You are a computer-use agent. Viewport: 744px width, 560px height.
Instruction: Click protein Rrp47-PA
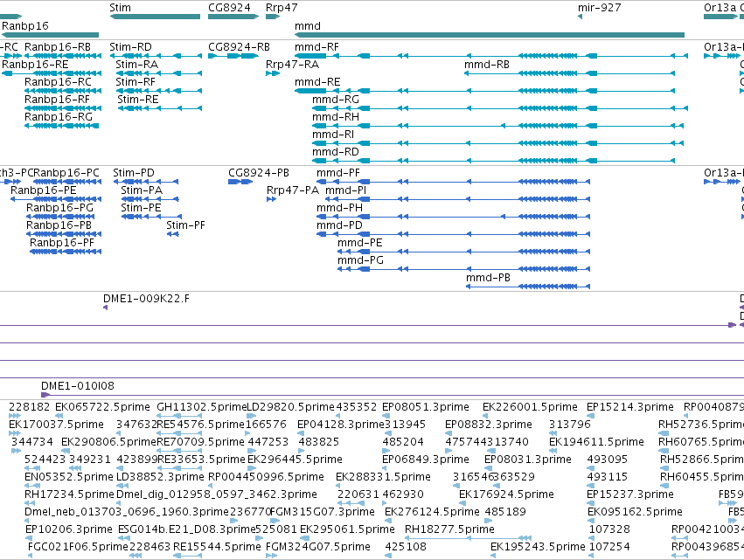(x=271, y=199)
